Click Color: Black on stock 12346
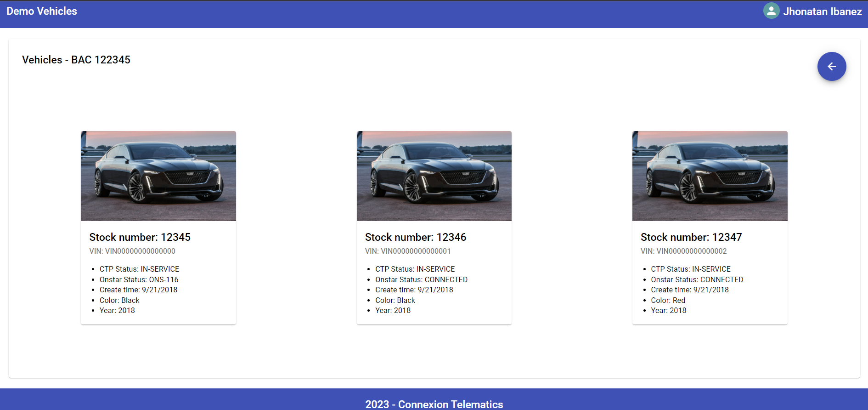Image resolution: width=868 pixels, height=410 pixels. pyautogui.click(x=395, y=300)
